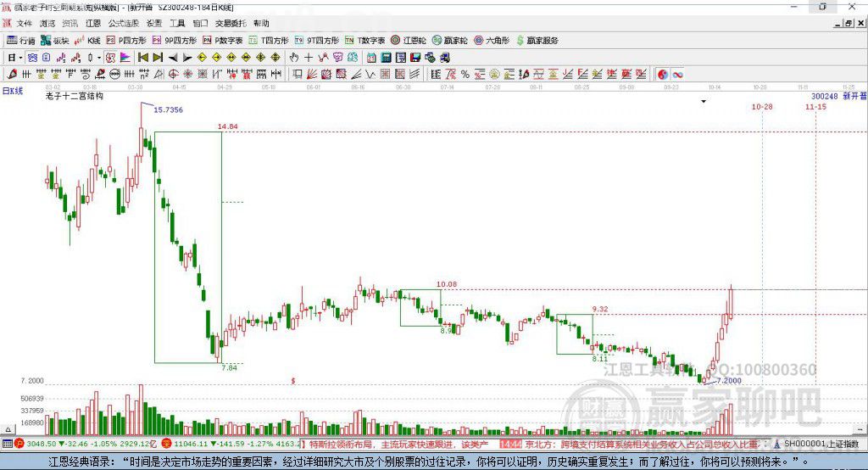Select the red pen drawing tool
868x470 pixels.
[x=12, y=75]
